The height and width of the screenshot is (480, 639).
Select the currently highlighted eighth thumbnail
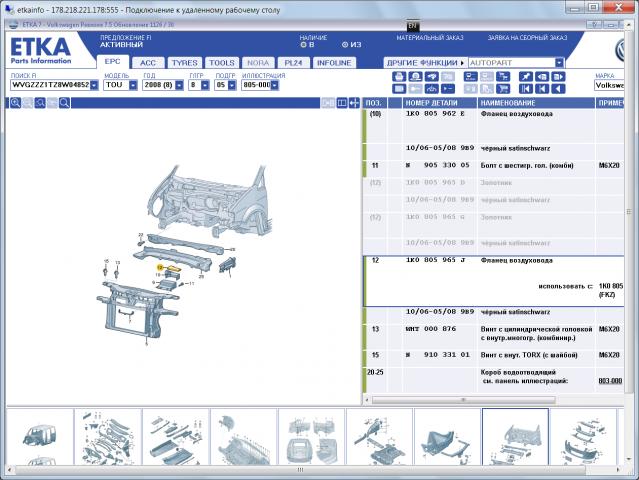pyautogui.click(x=515, y=437)
